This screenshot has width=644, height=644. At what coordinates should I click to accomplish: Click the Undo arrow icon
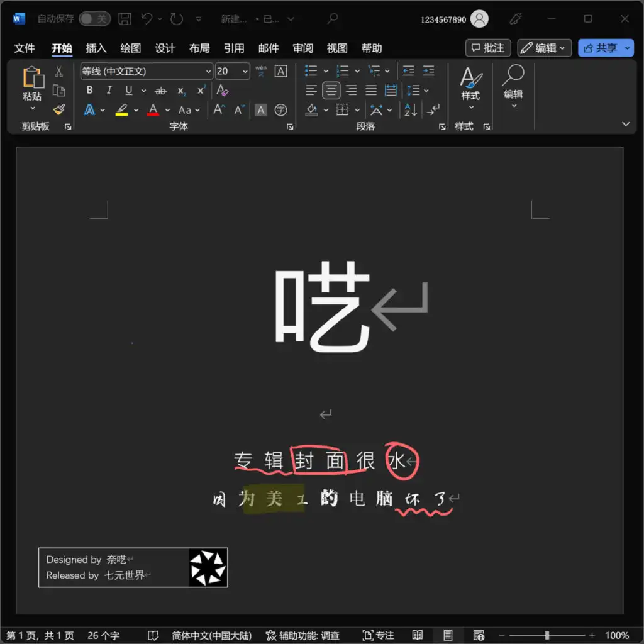click(x=147, y=18)
